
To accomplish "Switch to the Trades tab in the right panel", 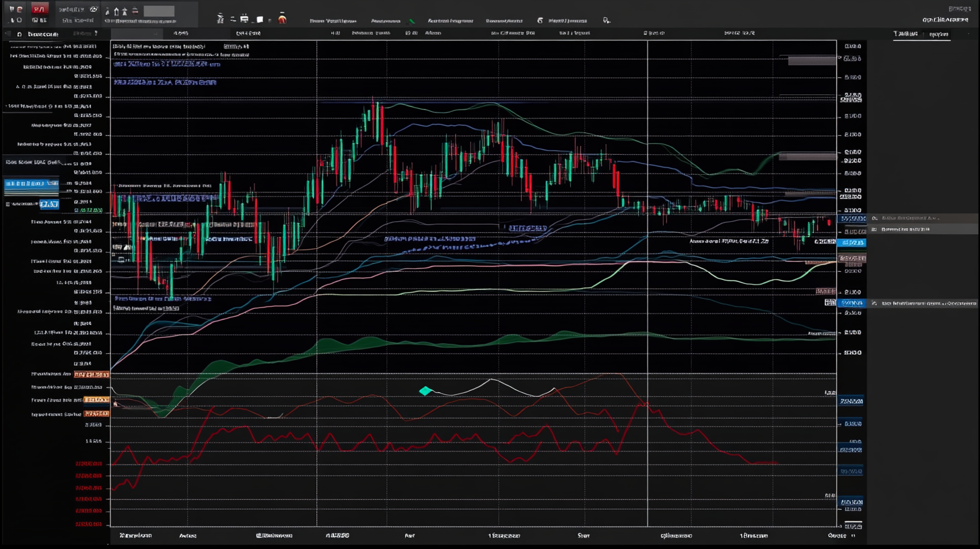I will (906, 33).
